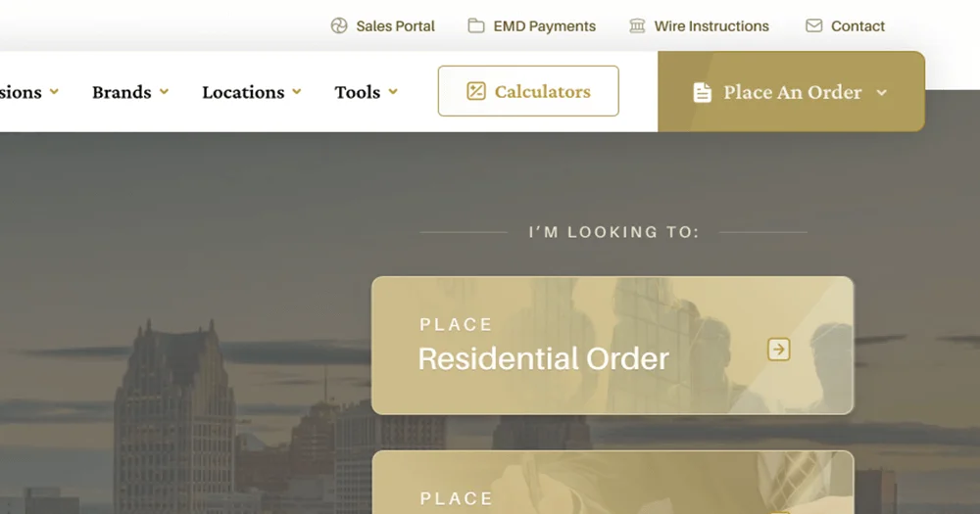Image resolution: width=980 pixels, height=514 pixels.
Task: Select the Tools menu item
Action: [357, 92]
